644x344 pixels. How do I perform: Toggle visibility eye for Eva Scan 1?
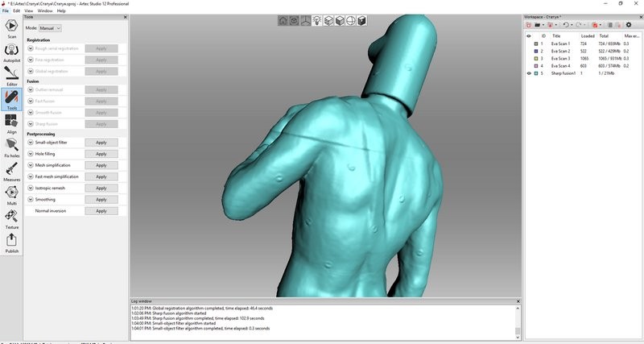529,44
